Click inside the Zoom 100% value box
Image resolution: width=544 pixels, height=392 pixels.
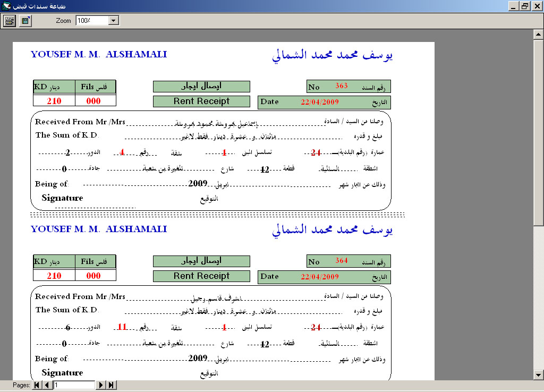pyautogui.click(x=91, y=20)
